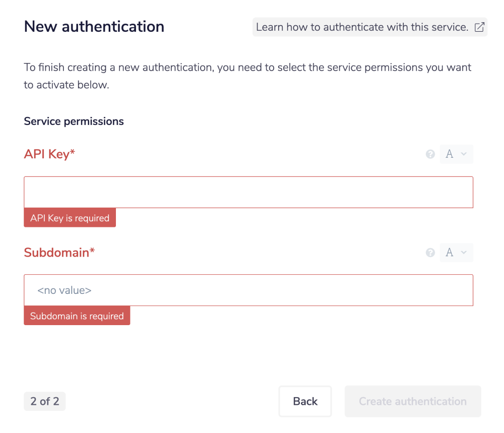Open the API Key question mark tooltip
This screenshot has width=504, height=433.
tap(430, 154)
